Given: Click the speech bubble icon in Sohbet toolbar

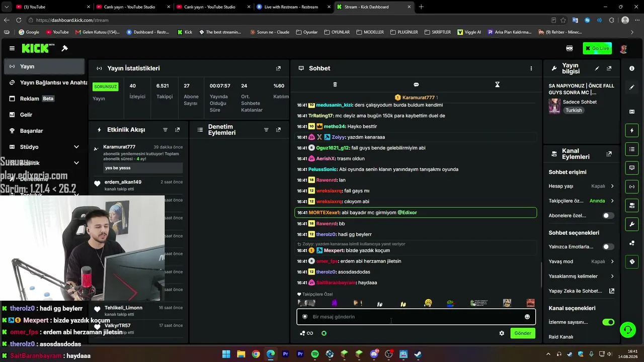Looking at the screenshot, I should coord(416,84).
